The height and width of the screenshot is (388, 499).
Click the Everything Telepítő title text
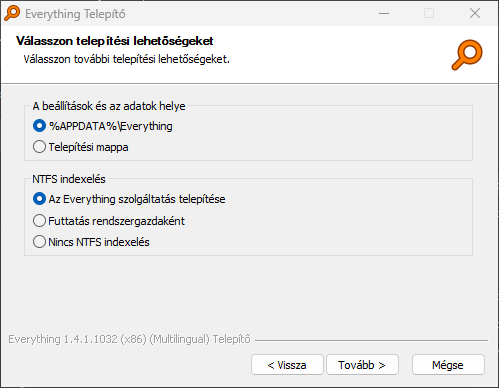pos(75,14)
